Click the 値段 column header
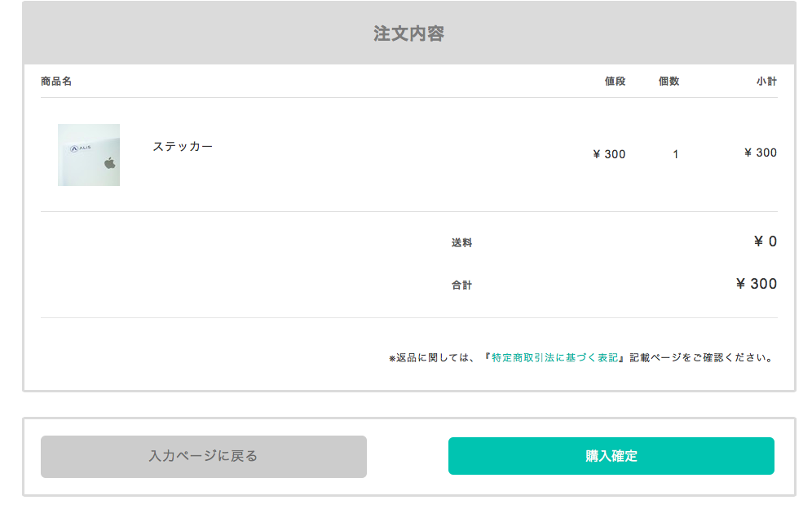812x509 pixels. tap(615, 82)
